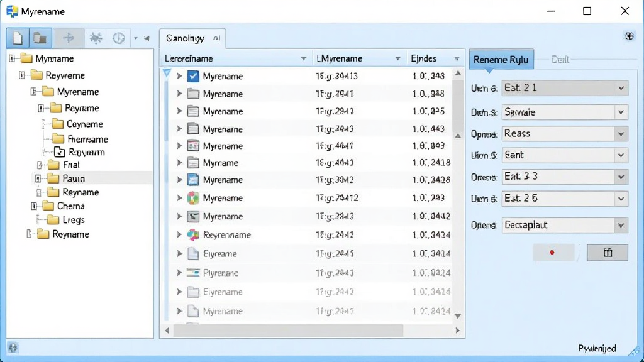Open the Reass combo box
Image resolution: width=644 pixels, height=362 pixels.
565,133
